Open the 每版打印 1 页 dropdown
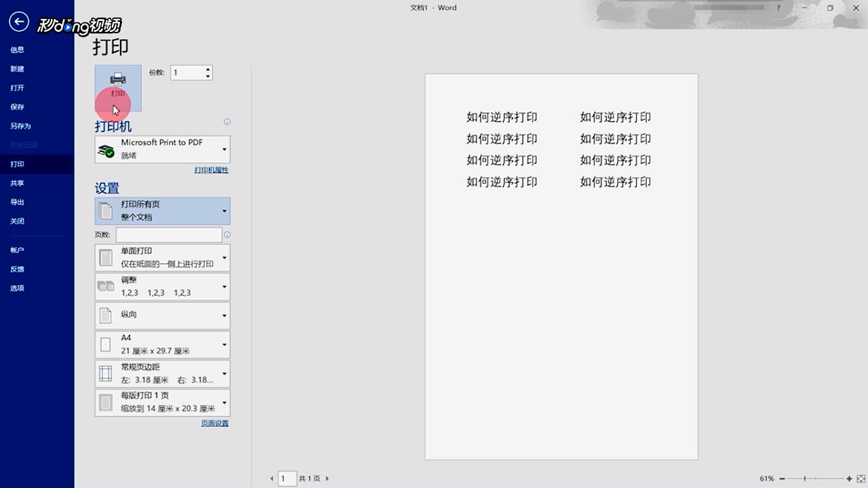Viewport: 868px width, 488px height. (x=162, y=403)
